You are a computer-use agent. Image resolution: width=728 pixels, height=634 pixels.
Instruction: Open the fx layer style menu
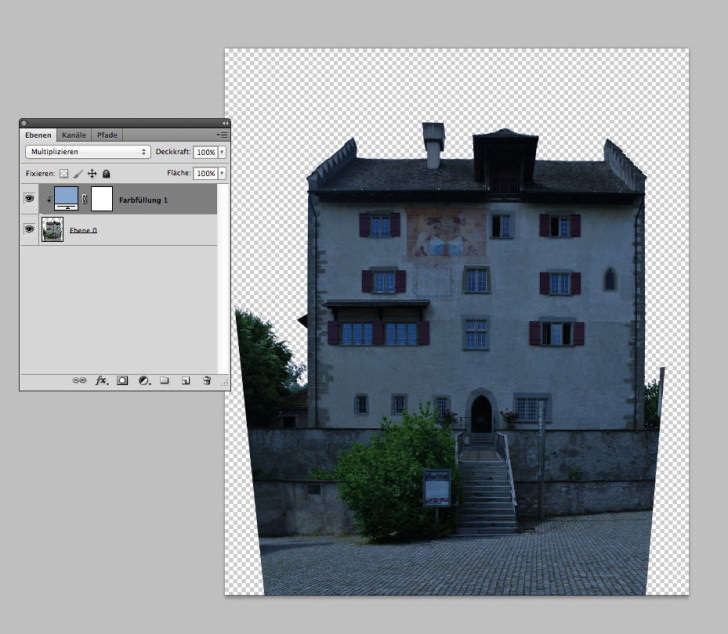101,381
